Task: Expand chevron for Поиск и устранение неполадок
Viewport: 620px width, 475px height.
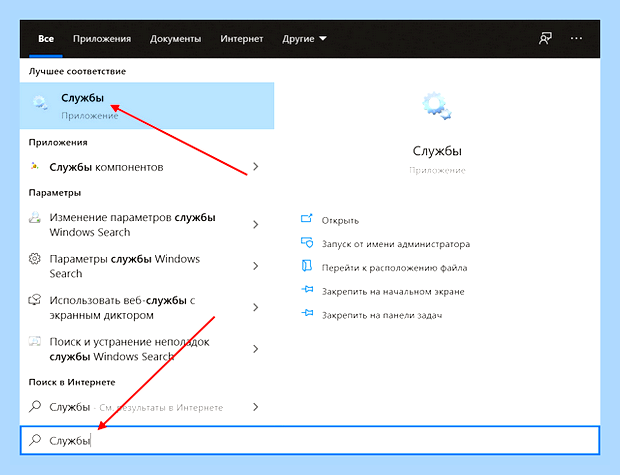Action: (256, 349)
